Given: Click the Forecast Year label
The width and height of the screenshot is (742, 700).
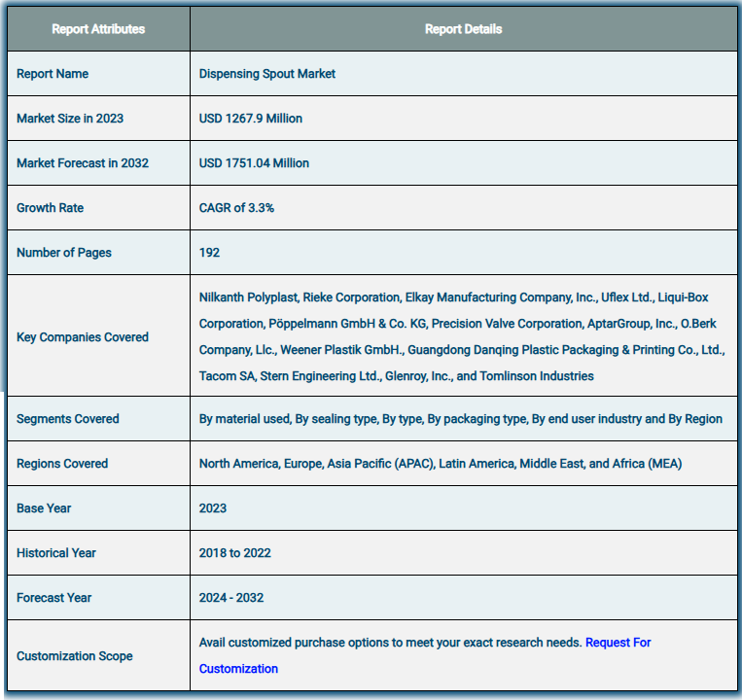Looking at the screenshot, I should (53, 598).
